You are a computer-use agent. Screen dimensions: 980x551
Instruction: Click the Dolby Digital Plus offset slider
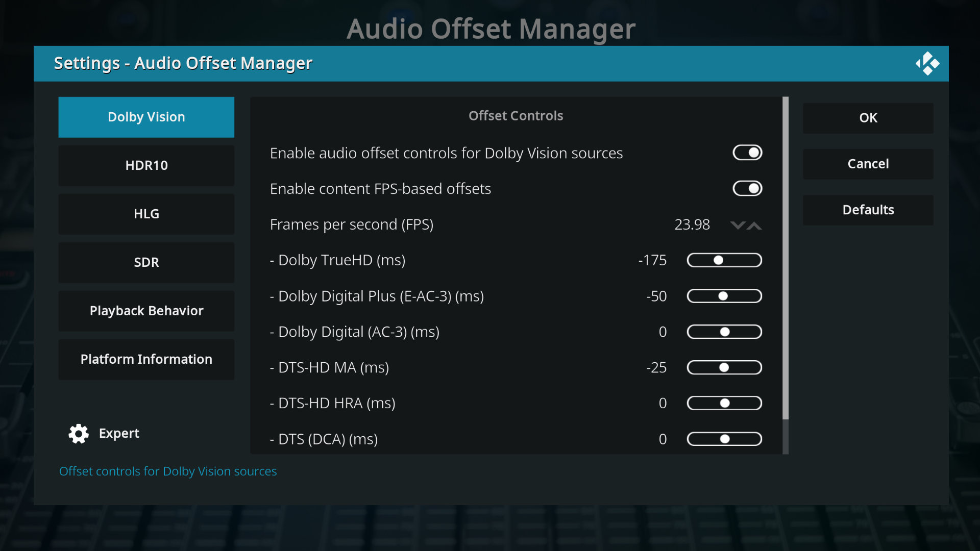pos(724,296)
